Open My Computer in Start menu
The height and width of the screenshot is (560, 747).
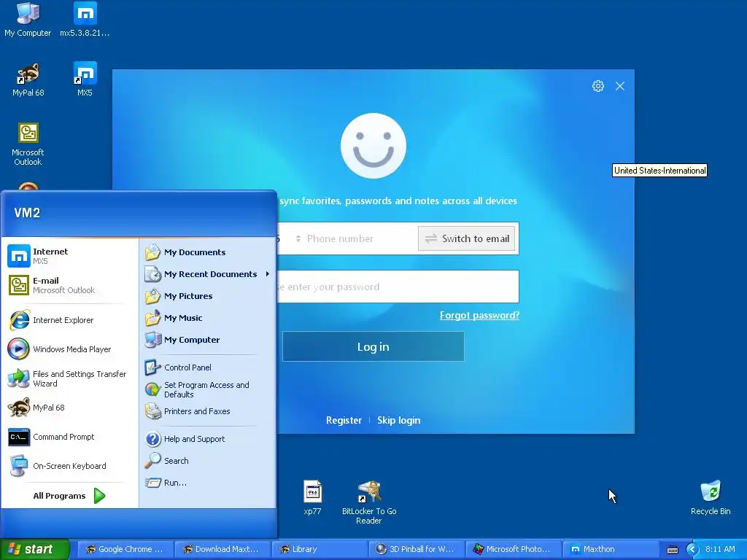click(x=206, y=340)
